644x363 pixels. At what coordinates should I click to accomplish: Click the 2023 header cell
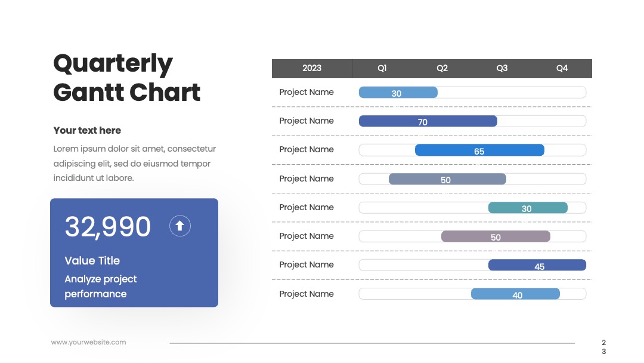click(x=312, y=68)
